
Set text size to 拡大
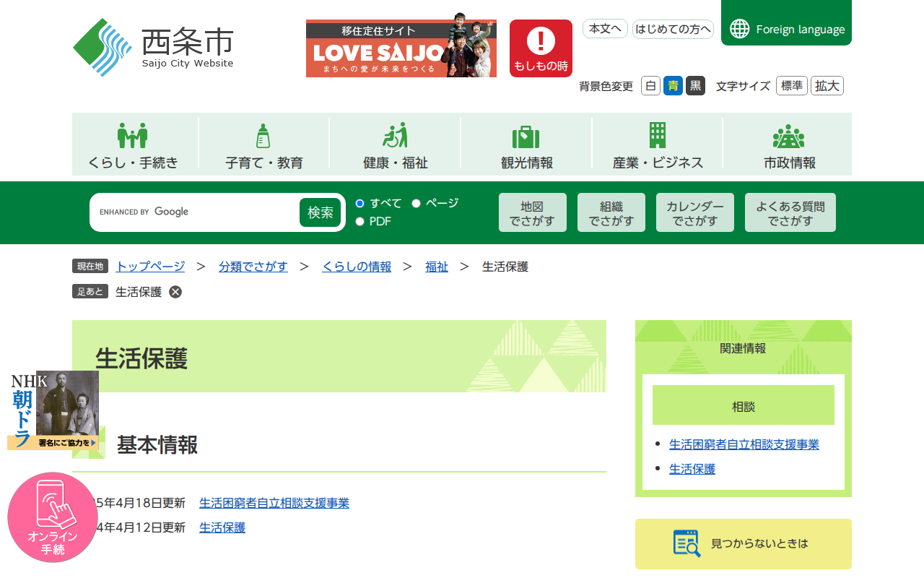click(827, 86)
